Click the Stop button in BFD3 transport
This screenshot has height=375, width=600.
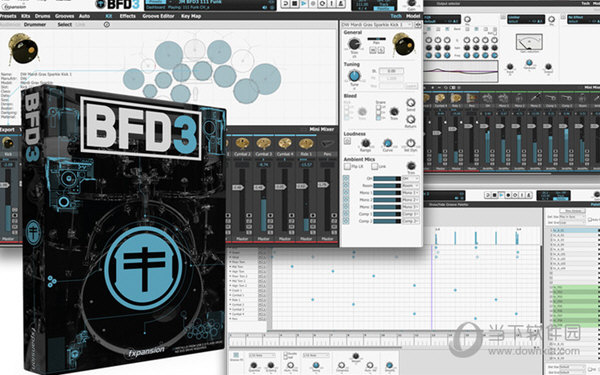[x=295, y=4]
